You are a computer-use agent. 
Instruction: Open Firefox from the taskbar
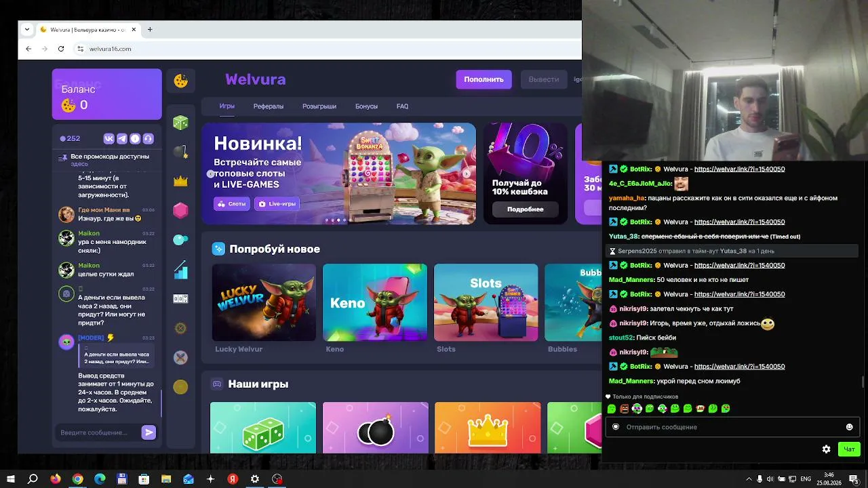56,479
